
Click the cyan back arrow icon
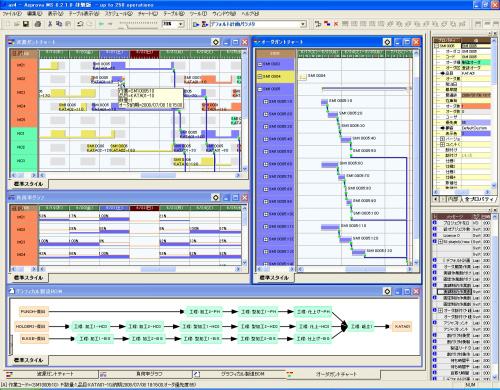pos(101,24)
